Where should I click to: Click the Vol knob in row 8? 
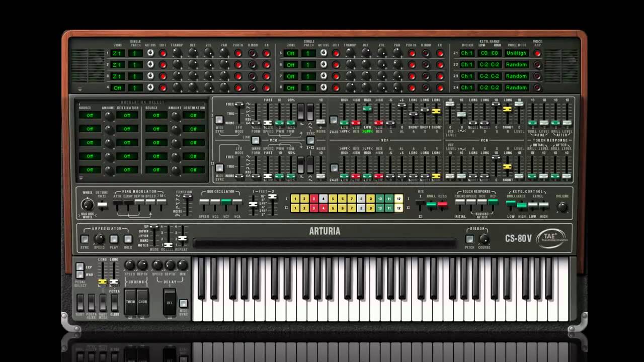pyautogui.click(x=382, y=87)
